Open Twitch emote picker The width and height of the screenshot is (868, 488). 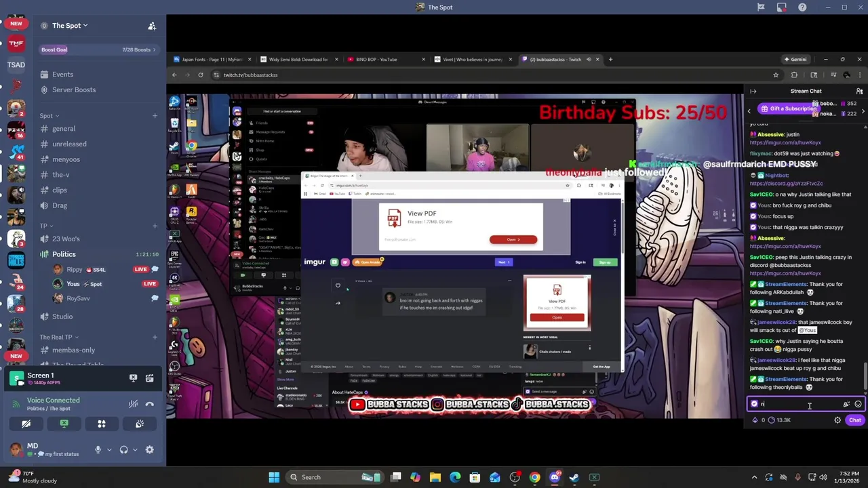(x=858, y=404)
